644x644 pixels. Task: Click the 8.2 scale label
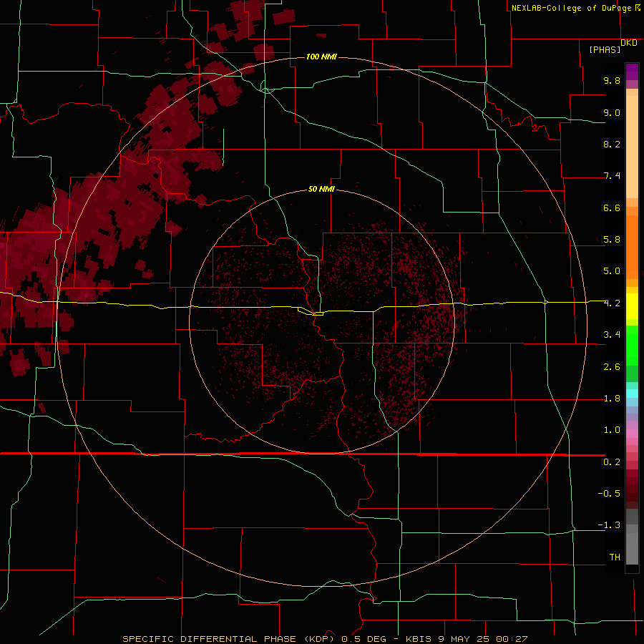coord(612,144)
